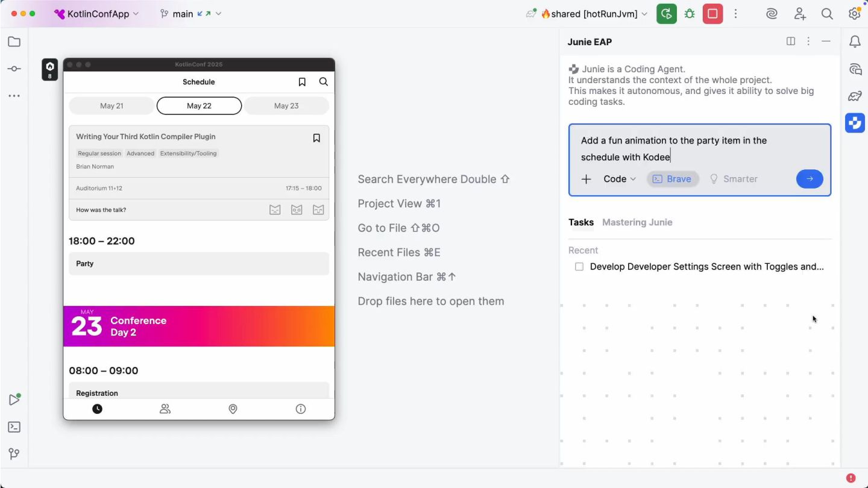
Task: Toggle Junie panel split view icon
Action: tap(791, 42)
